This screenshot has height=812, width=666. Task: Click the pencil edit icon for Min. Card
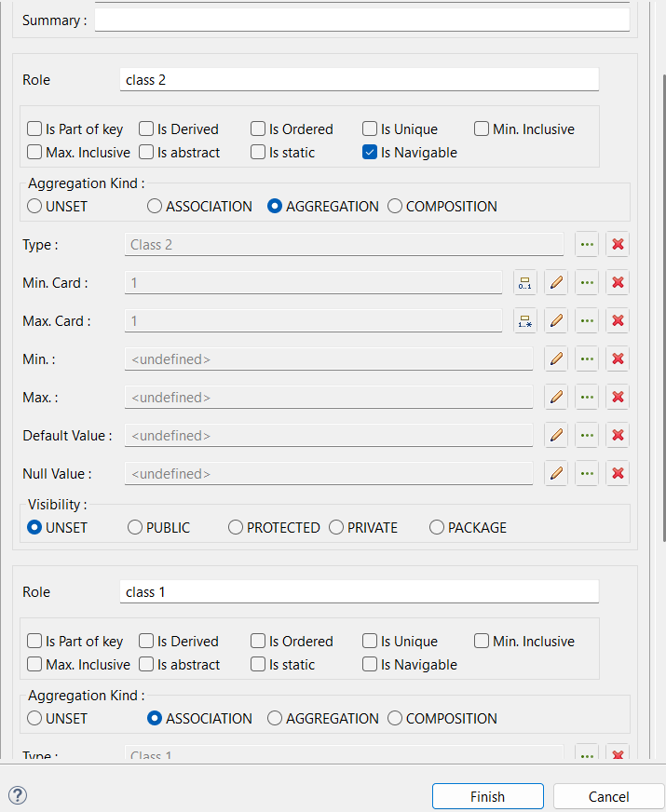[x=556, y=283]
